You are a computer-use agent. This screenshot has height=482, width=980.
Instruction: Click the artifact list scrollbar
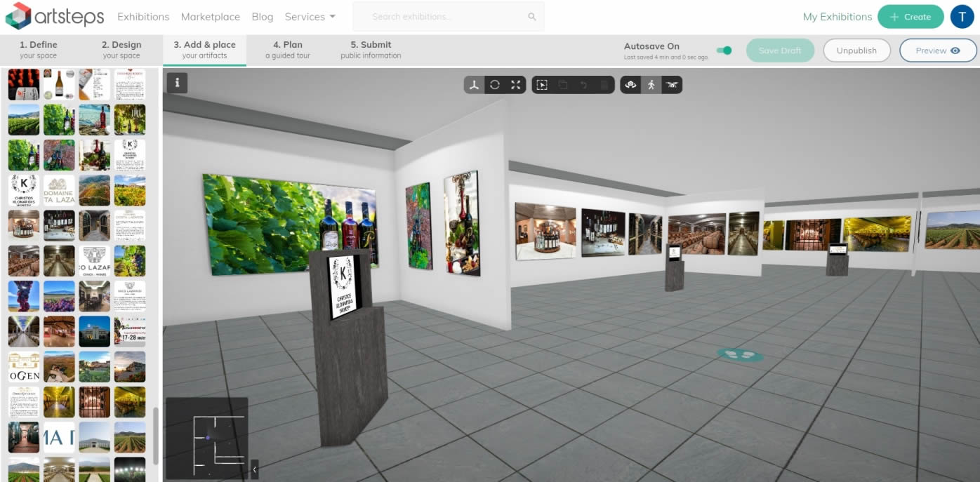coord(156,435)
